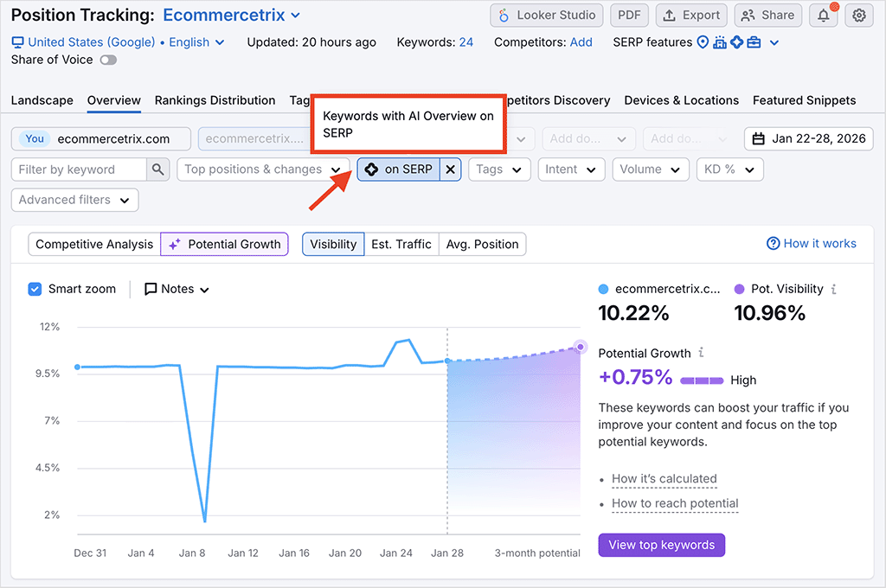
Task: Switch to Competitive Analysis mode
Action: (93, 244)
